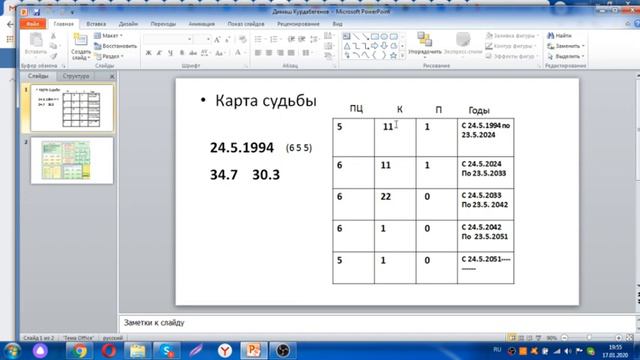The width and height of the screenshot is (640, 360).
Task: Open the change case Aa dropdown
Action: coord(220,53)
